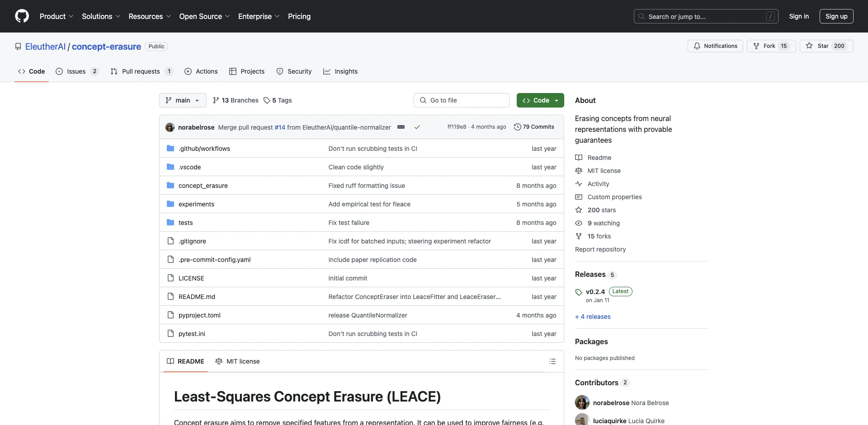Open the Security tab

tap(294, 71)
